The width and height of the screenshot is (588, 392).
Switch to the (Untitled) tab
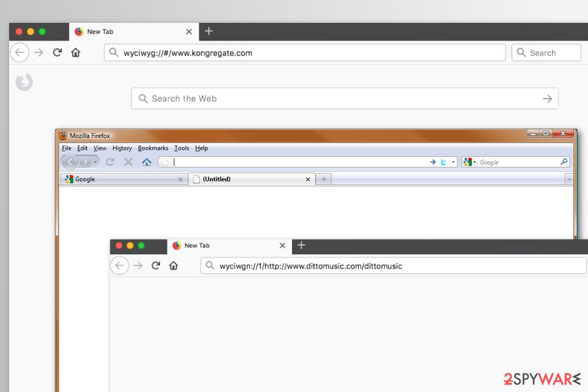[252, 179]
